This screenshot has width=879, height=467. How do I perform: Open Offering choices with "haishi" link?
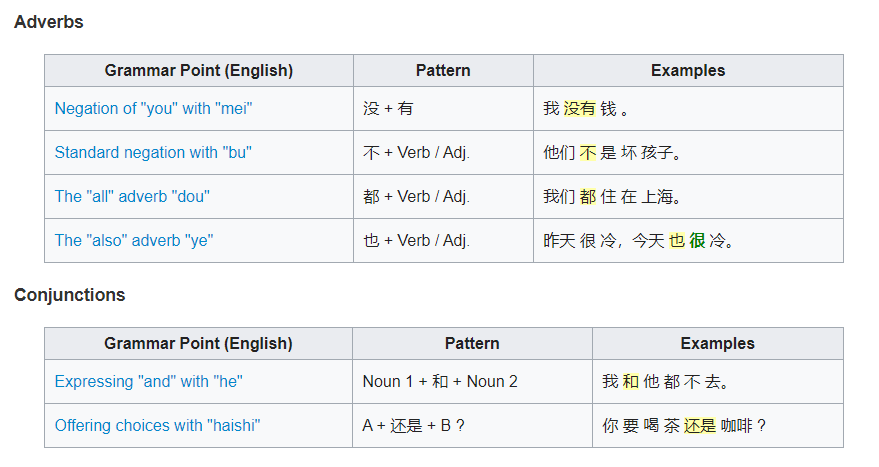[x=157, y=426]
